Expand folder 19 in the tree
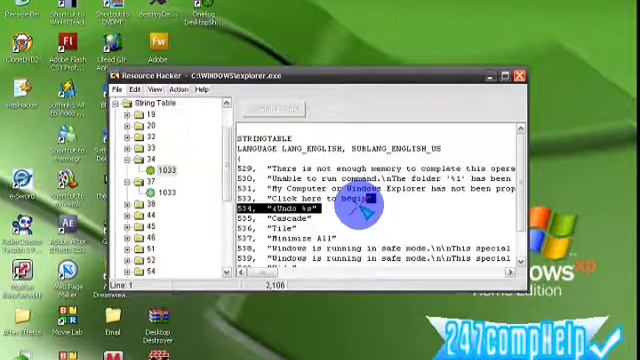This screenshot has height=360, width=640. click(127, 115)
